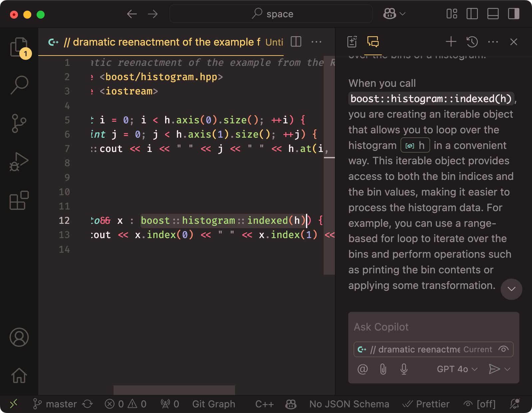Go forward with the right arrow
Screen dimensions: 532x413
pyautogui.click(x=153, y=14)
